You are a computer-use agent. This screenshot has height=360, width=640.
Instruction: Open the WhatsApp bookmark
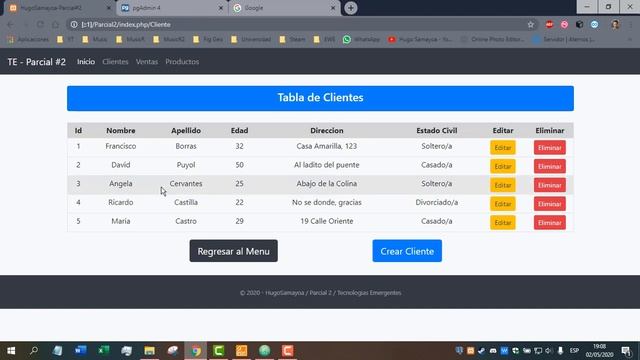(361, 39)
